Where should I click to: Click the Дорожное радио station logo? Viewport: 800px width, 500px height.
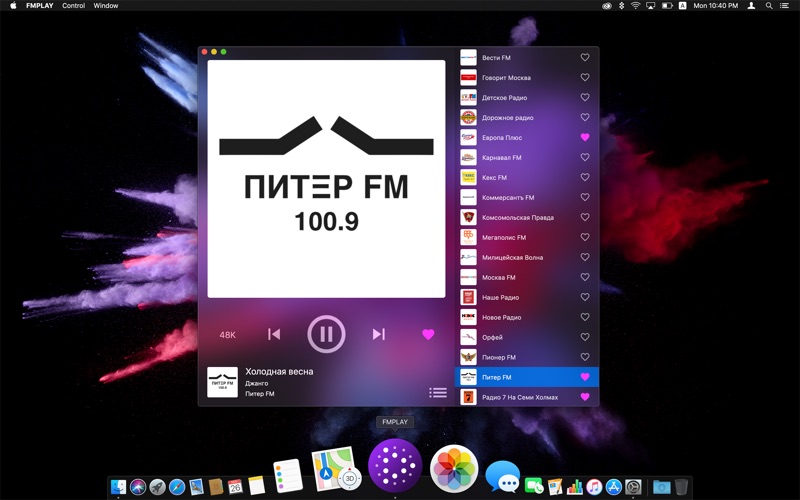pos(468,117)
